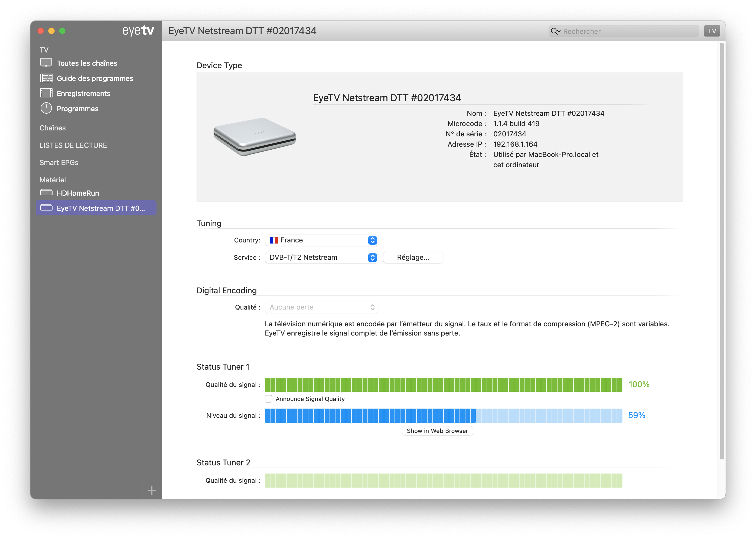This screenshot has width=756, height=539.
Task: Open Guide des programmes in the sidebar
Action: tap(95, 78)
